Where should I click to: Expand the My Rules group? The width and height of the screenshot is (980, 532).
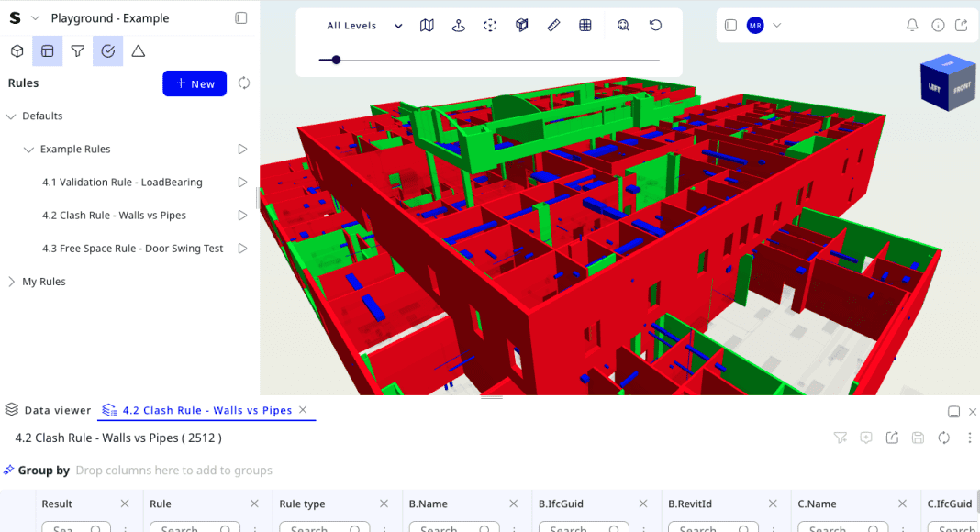click(12, 282)
